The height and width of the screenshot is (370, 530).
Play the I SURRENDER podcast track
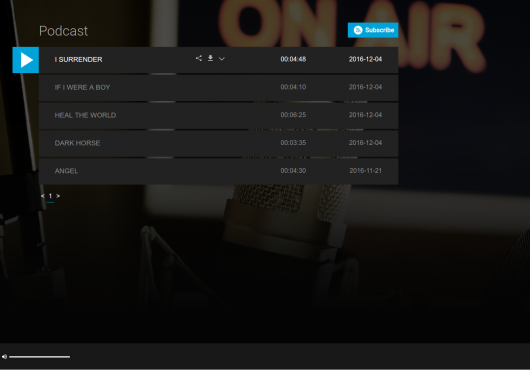coord(26,60)
